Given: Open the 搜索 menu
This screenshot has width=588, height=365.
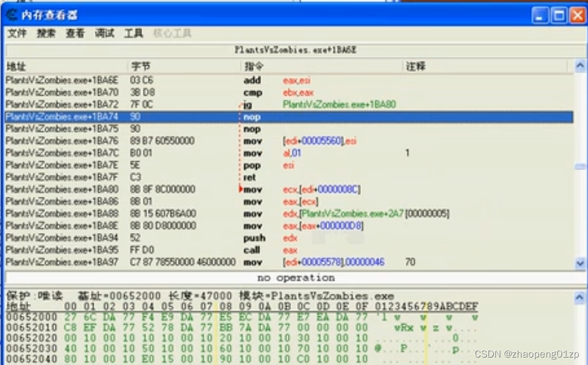Looking at the screenshot, I should 46,33.
